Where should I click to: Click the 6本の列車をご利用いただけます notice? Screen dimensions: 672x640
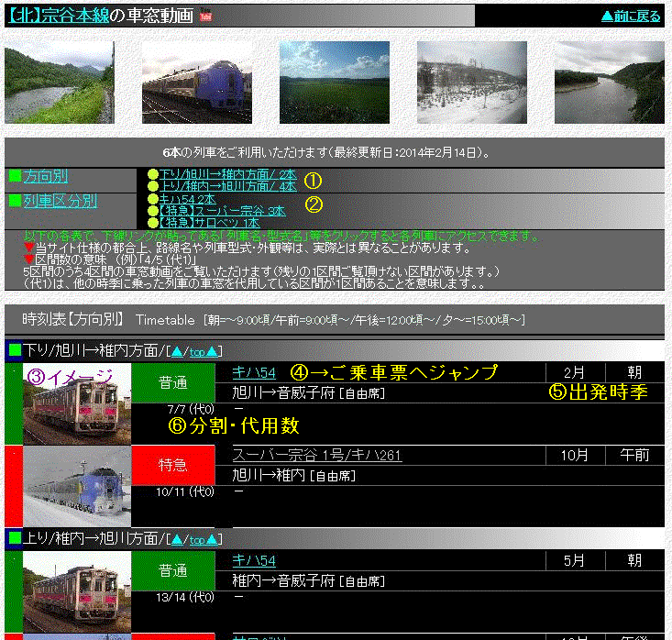(326, 152)
